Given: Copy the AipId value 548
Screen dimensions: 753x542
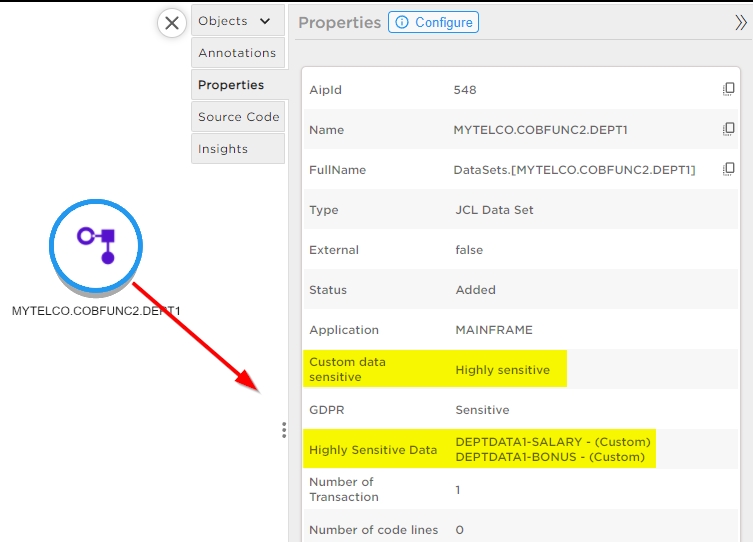Looking at the screenshot, I should pyautogui.click(x=729, y=90).
